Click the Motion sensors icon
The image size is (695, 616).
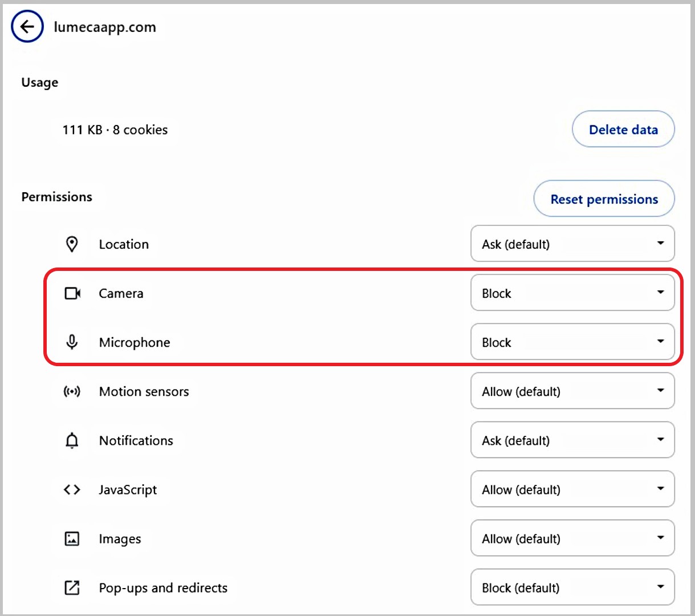72,391
